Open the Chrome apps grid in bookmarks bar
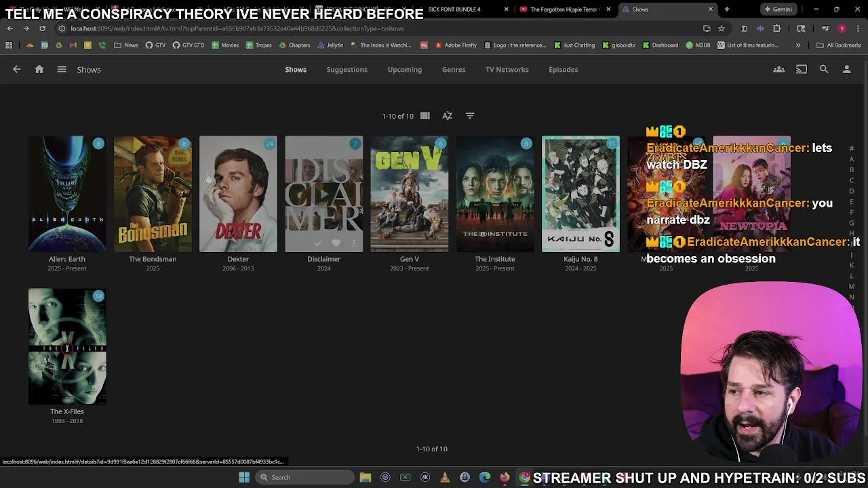This screenshot has height=488, width=868. coord(9,45)
